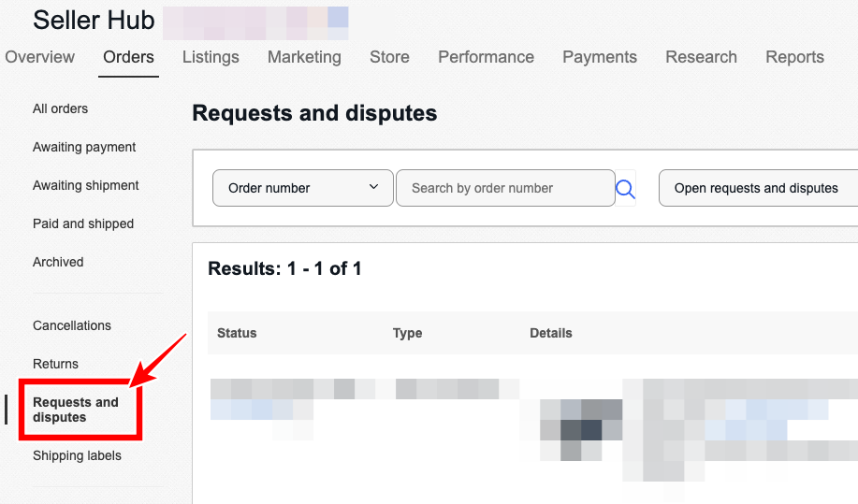Open the Store tab
The height and width of the screenshot is (504, 858).
pyautogui.click(x=389, y=57)
